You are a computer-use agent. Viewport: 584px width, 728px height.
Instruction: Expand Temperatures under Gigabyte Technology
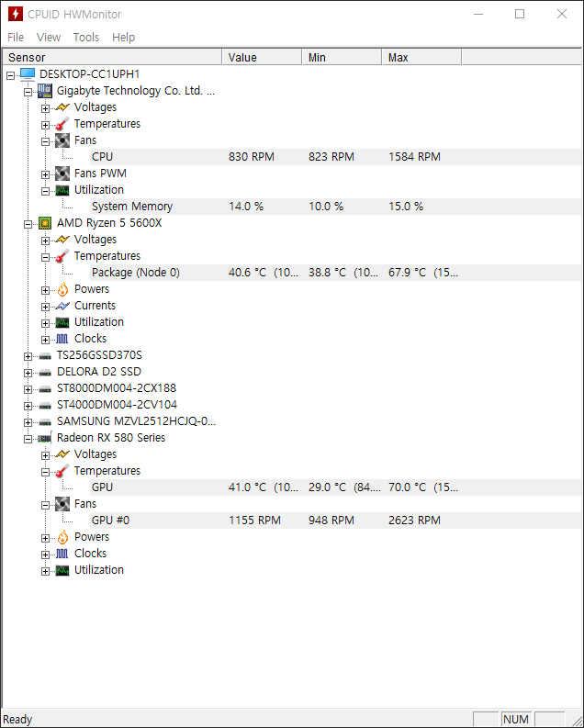tap(45, 125)
